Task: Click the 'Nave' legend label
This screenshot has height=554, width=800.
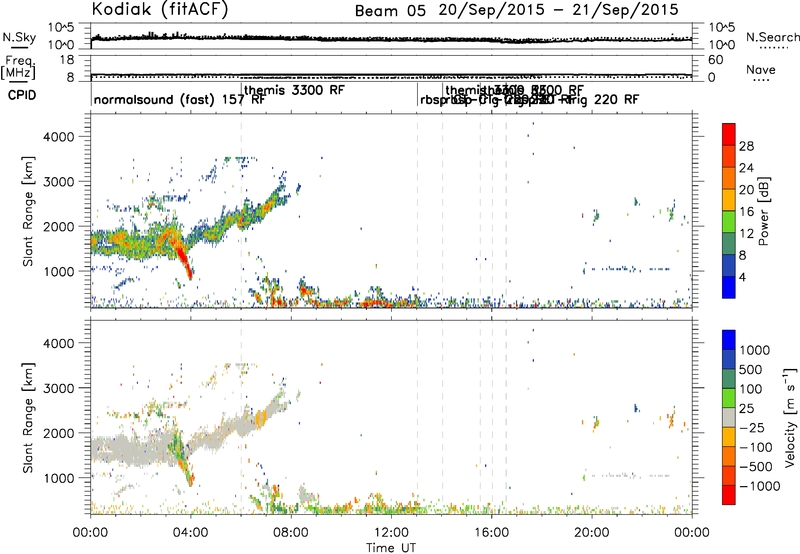Action: pos(760,69)
